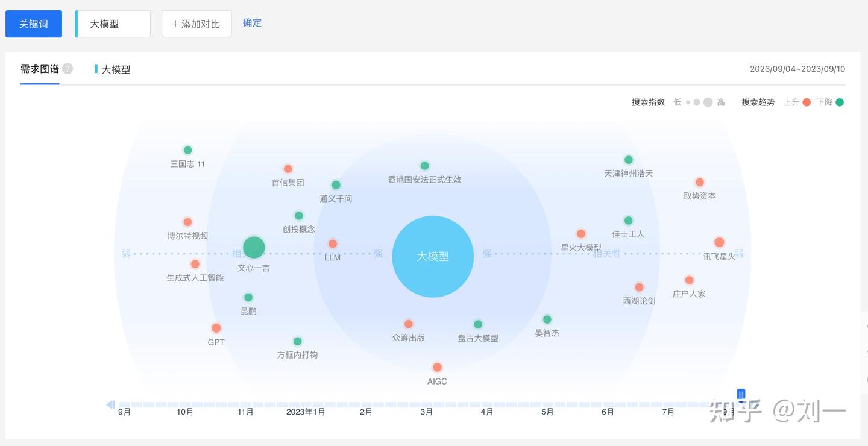
Task: Click the 创投概念 node dot
Action: (x=299, y=216)
